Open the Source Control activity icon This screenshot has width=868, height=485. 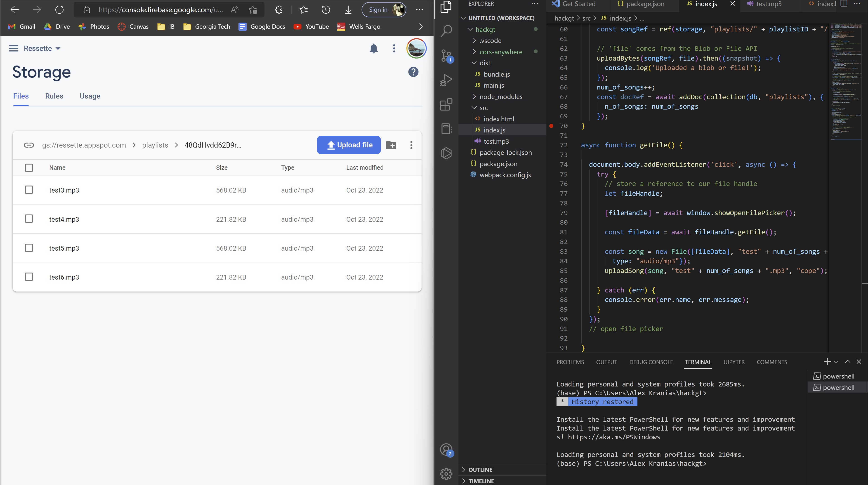pyautogui.click(x=446, y=56)
